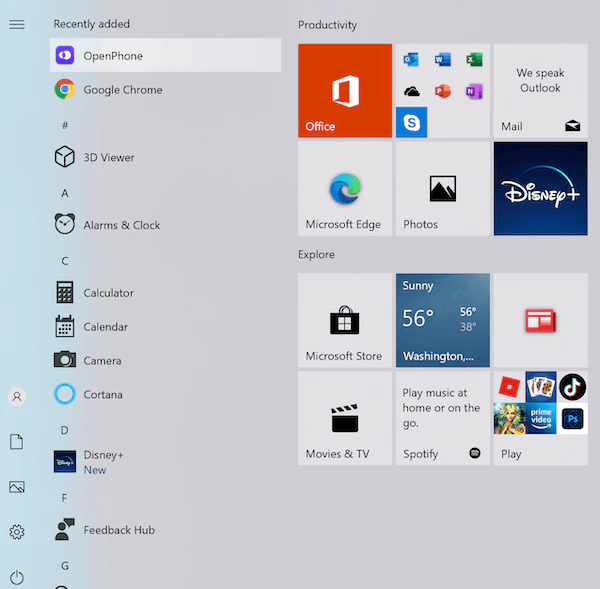Image resolution: width=600 pixels, height=589 pixels.
Task: Click the G letter group header
Action: [x=65, y=566]
